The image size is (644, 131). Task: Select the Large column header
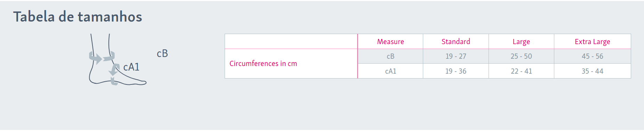tap(521, 42)
